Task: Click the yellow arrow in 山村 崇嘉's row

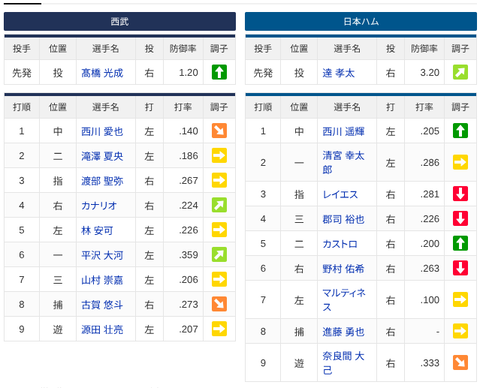Action: (x=219, y=279)
